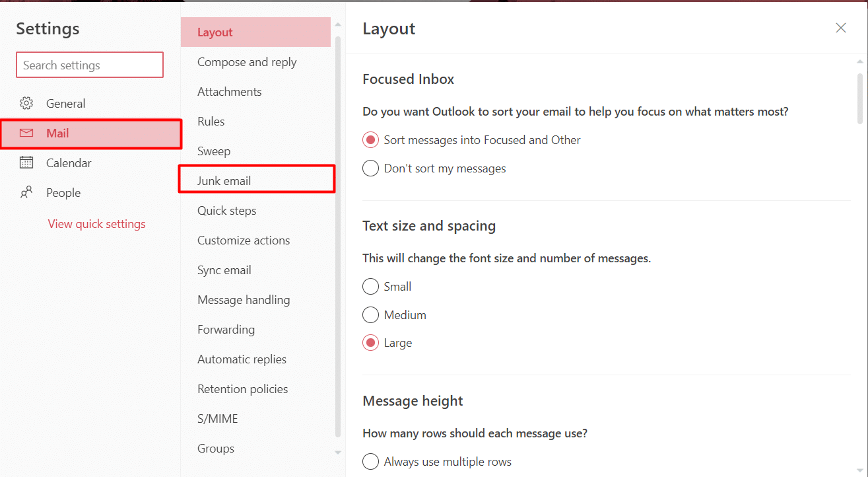Select Sort messages into Focused and Other
This screenshot has width=868, height=477.
(x=371, y=140)
